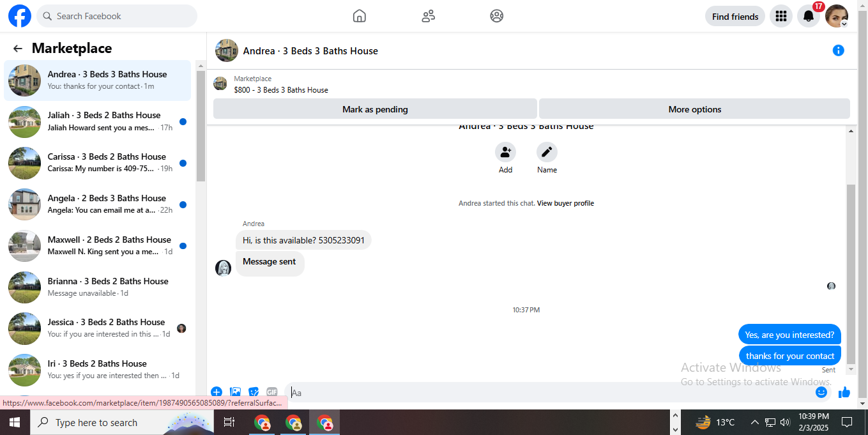The image size is (868, 435).
Task: Open conversation information icon
Action: click(x=839, y=50)
